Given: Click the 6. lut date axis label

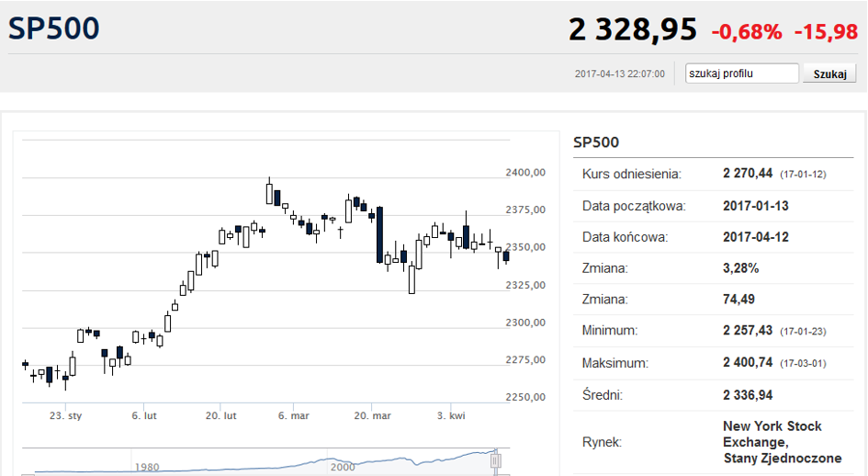Looking at the screenshot, I should point(144,415).
